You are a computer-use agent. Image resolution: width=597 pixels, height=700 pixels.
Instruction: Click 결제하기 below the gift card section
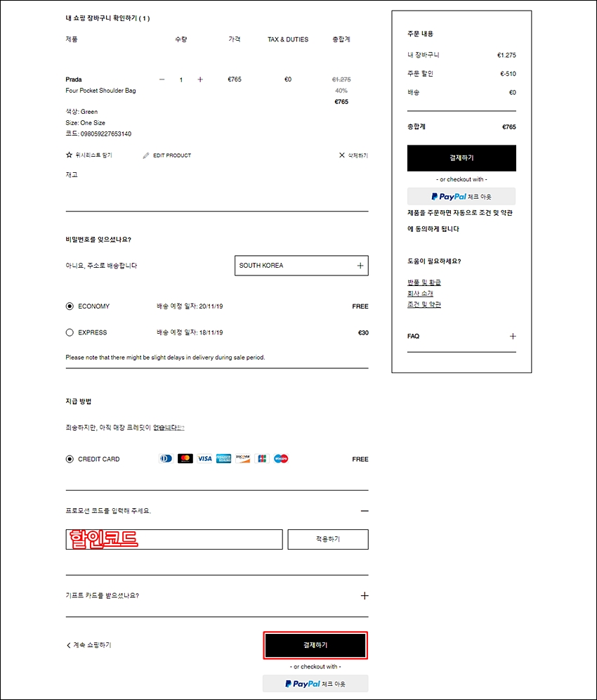click(x=315, y=645)
